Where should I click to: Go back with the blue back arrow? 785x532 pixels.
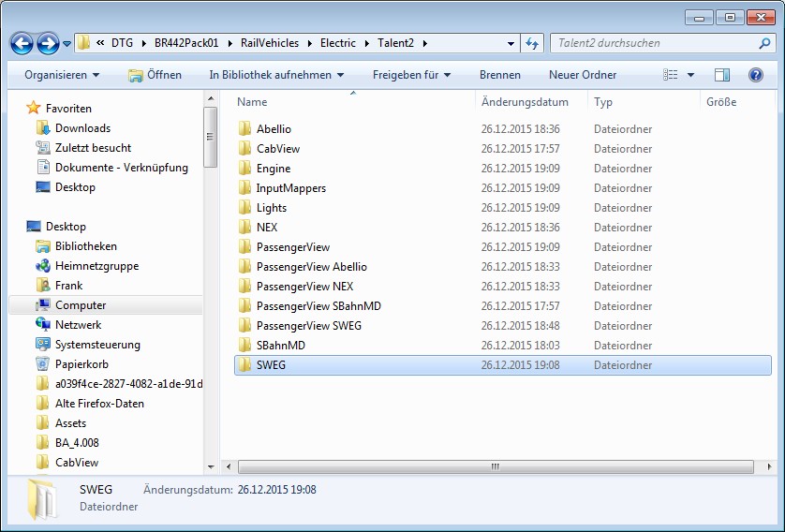pyautogui.click(x=22, y=43)
